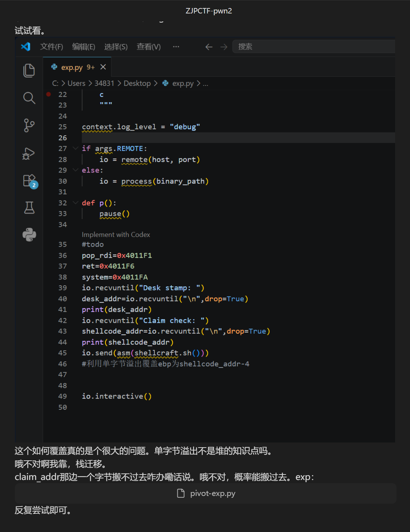
Task: Click the Users breadcrumb segment
Action: [76, 83]
